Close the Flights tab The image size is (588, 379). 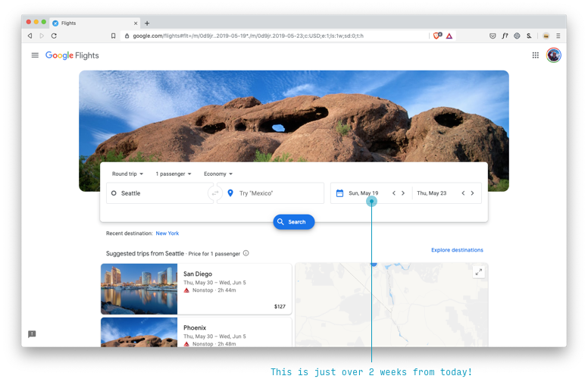136,23
